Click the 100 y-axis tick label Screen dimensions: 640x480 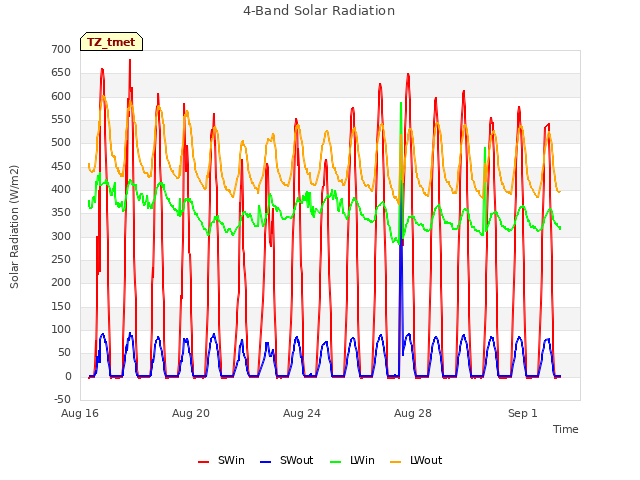pos(61,330)
